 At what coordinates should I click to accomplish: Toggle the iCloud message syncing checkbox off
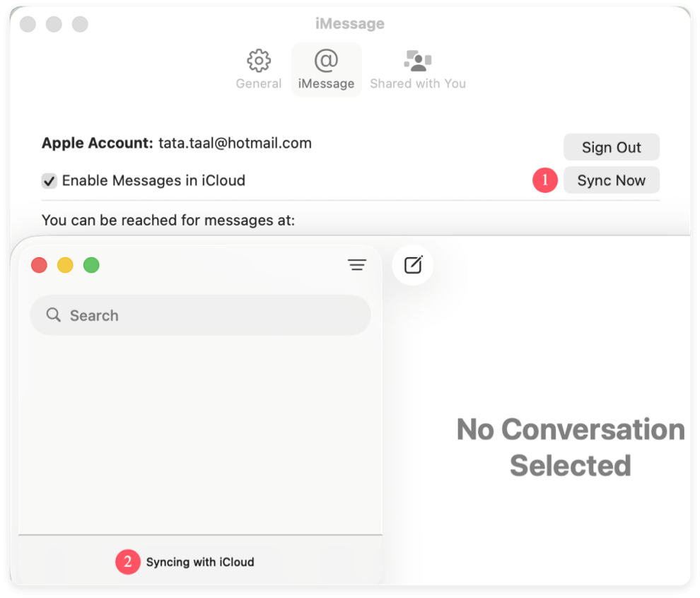pyautogui.click(x=49, y=180)
